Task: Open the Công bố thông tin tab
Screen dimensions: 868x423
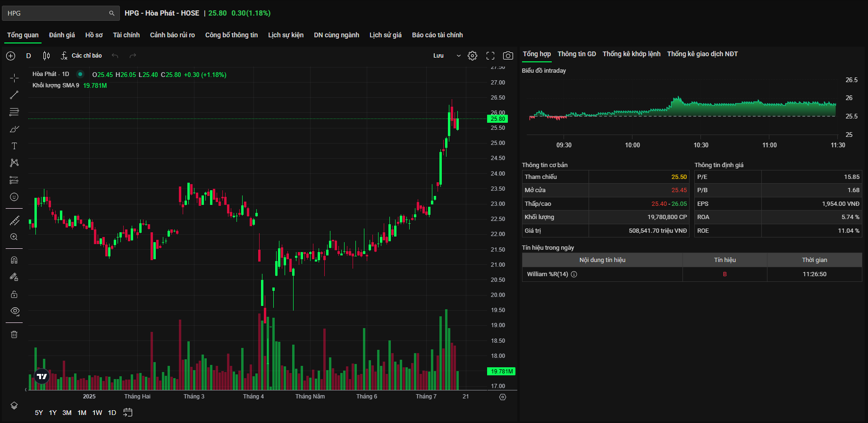Action: pyautogui.click(x=231, y=35)
